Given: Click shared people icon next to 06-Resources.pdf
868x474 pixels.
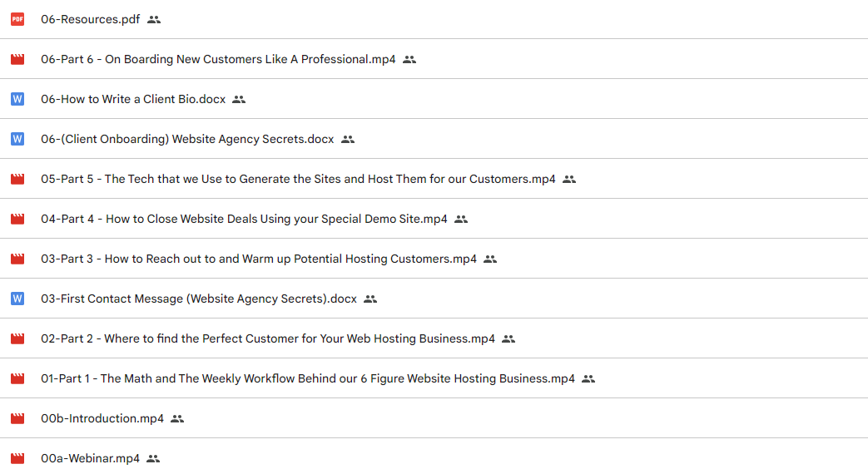Looking at the screenshot, I should click(154, 19).
